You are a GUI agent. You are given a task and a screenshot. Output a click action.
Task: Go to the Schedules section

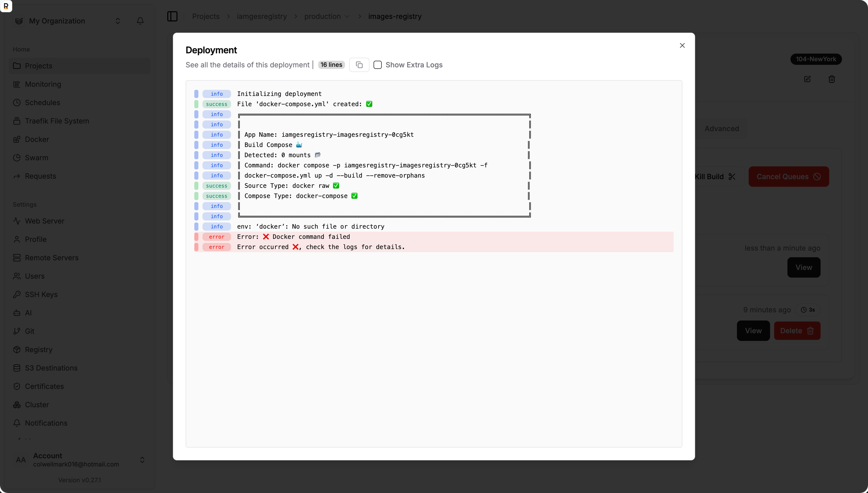[x=43, y=102]
